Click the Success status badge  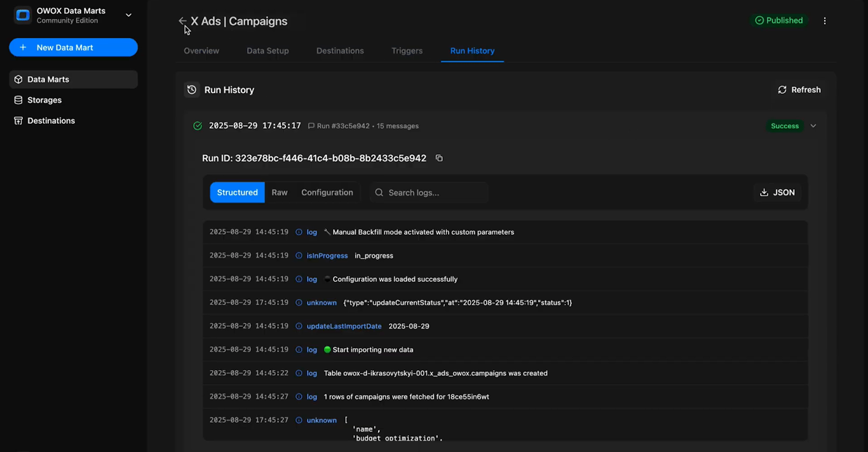click(x=785, y=126)
